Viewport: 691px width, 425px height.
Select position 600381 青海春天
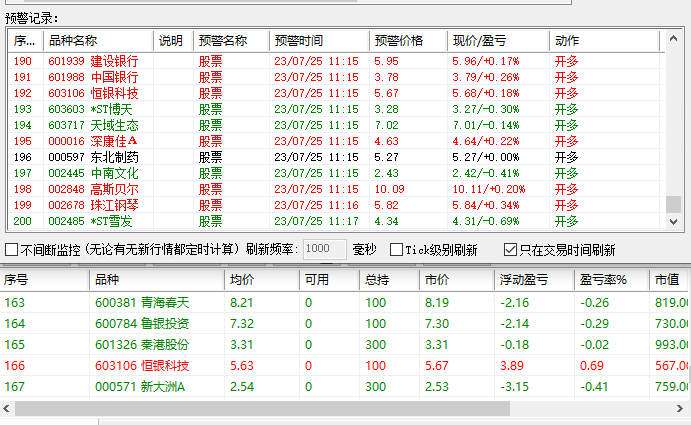tap(343, 302)
